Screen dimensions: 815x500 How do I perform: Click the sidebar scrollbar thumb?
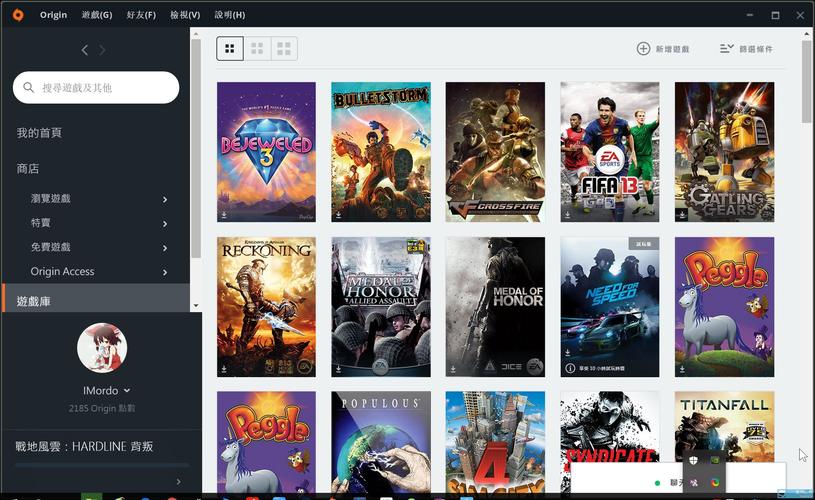click(196, 148)
